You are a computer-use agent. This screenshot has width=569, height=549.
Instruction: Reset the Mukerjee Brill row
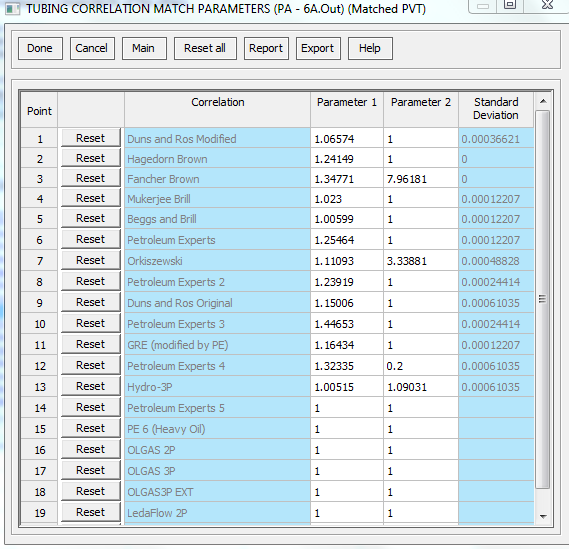click(x=91, y=198)
